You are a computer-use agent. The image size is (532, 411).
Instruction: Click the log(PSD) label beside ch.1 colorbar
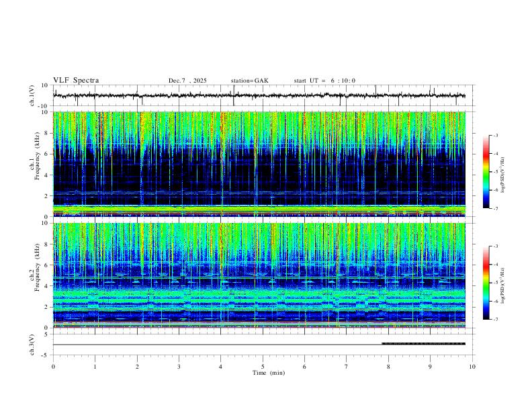click(x=503, y=175)
